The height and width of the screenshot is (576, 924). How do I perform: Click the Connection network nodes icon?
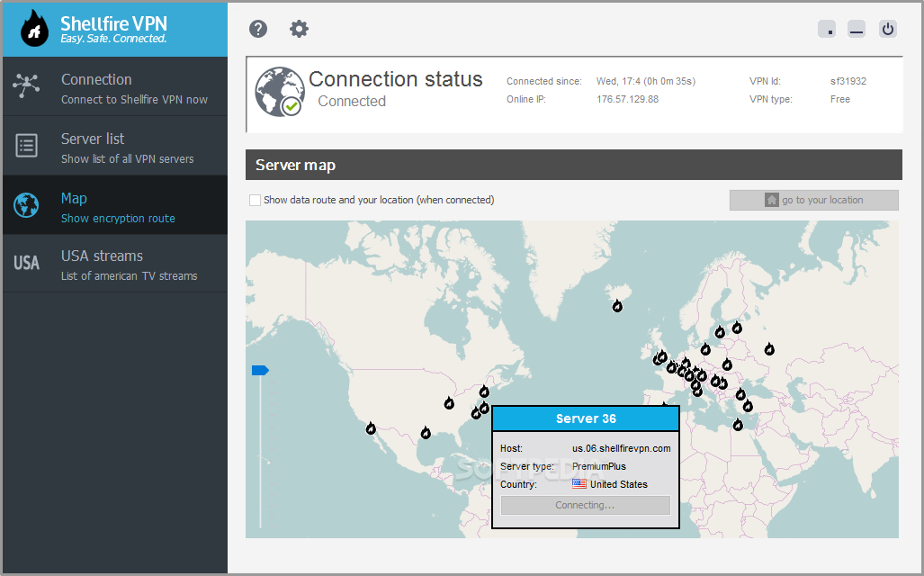pos(26,86)
